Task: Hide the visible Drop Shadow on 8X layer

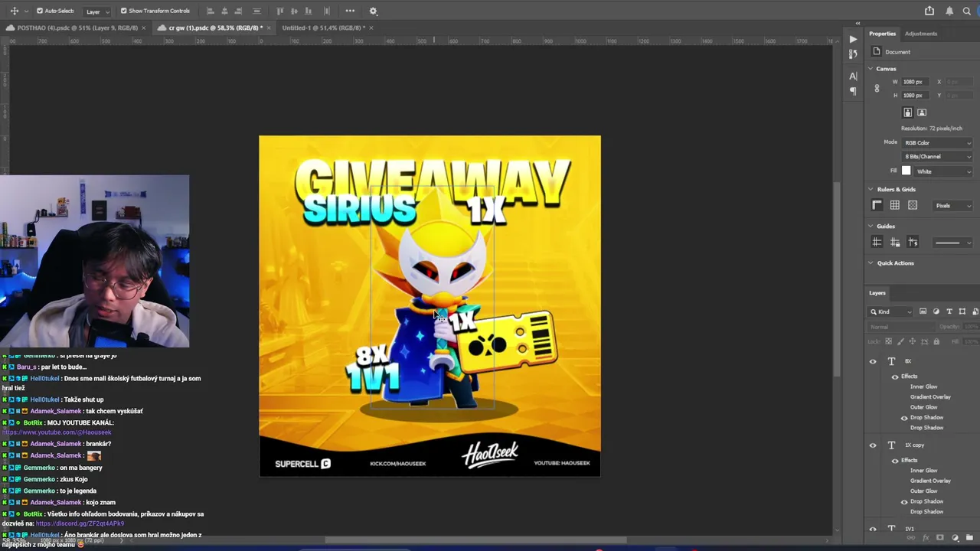Action: pos(904,418)
